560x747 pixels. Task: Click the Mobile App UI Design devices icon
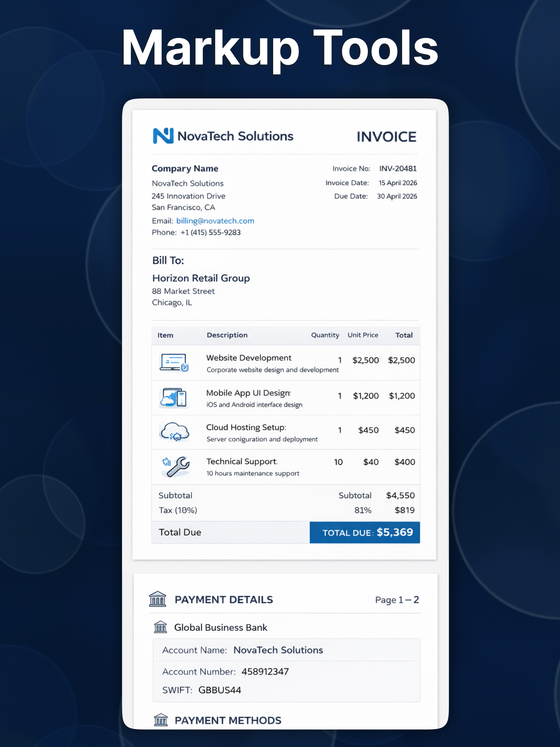click(174, 398)
